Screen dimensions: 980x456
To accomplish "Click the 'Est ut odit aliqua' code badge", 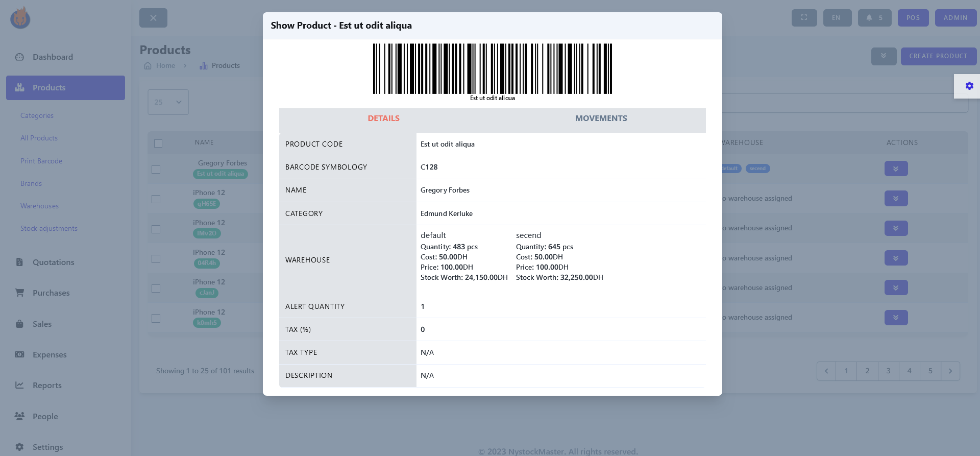I will tap(220, 174).
